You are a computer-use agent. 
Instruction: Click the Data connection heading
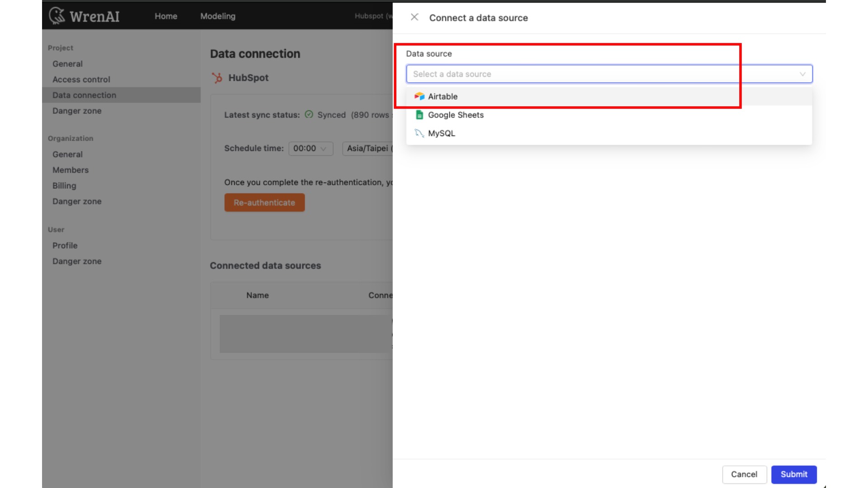tap(255, 54)
